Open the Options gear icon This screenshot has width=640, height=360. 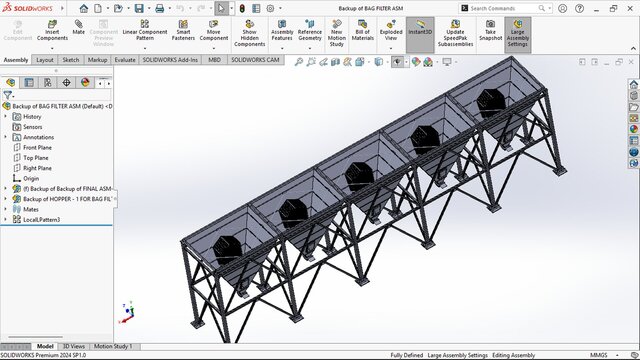click(x=270, y=8)
